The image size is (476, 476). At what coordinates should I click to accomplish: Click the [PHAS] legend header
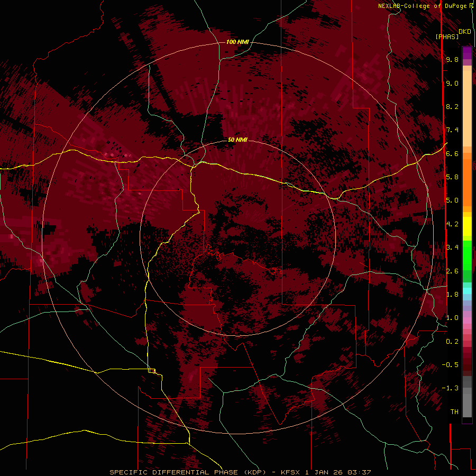pos(447,36)
